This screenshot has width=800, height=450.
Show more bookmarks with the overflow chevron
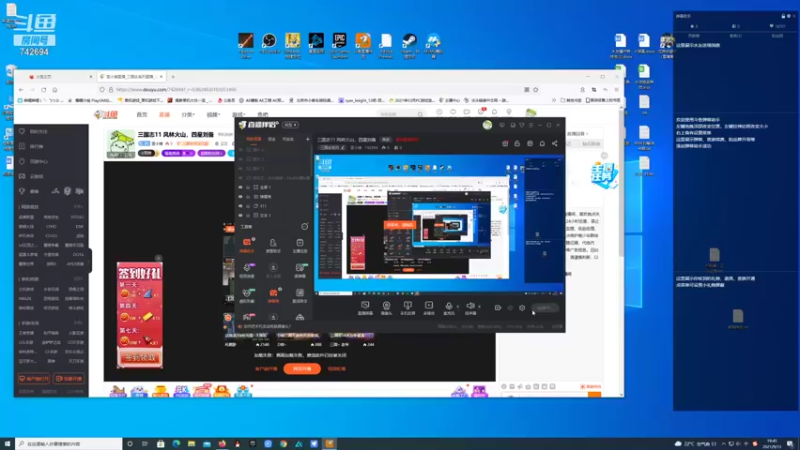tap(554, 101)
